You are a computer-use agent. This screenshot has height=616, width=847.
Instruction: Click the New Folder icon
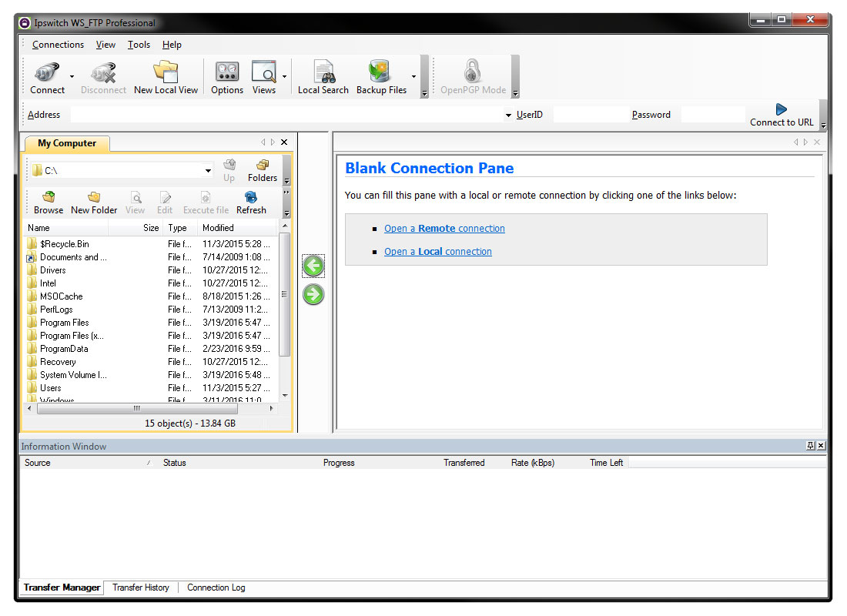coord(94,203)
